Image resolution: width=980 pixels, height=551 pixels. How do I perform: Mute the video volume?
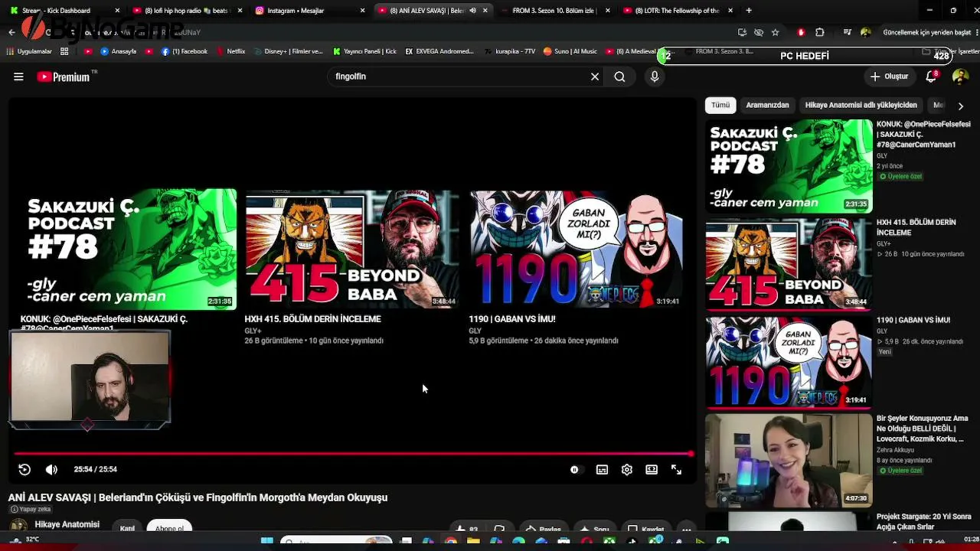pos(51,469)
